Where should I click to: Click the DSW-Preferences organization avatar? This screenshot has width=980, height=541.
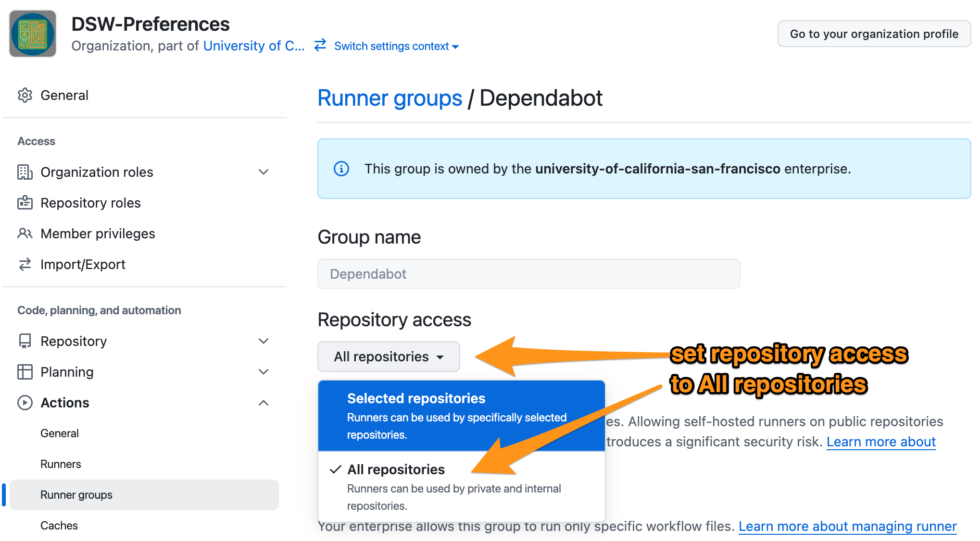point(33,34)
